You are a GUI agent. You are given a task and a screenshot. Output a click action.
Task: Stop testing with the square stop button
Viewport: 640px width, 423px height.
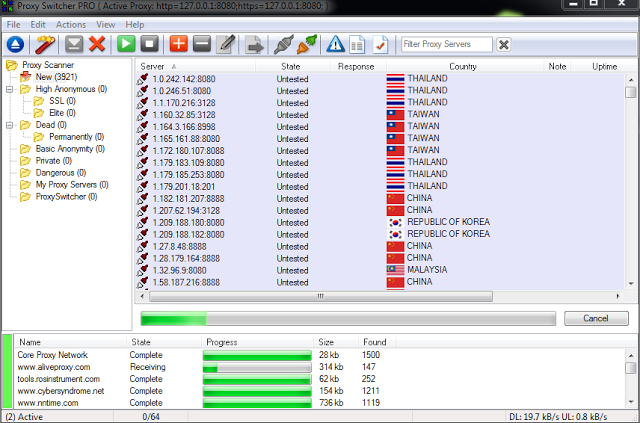point(149,44)
